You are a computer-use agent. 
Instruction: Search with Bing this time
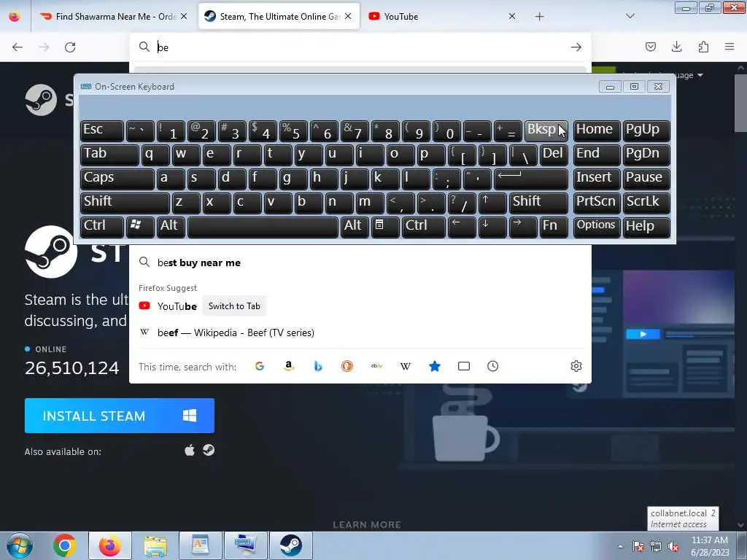(x=318, y=366)
